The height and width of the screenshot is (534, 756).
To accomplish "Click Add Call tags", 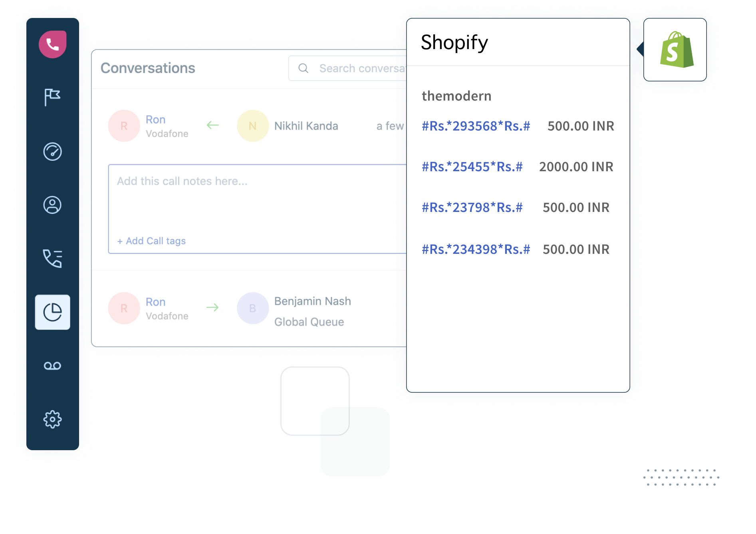I will click(x=151, y=241).
